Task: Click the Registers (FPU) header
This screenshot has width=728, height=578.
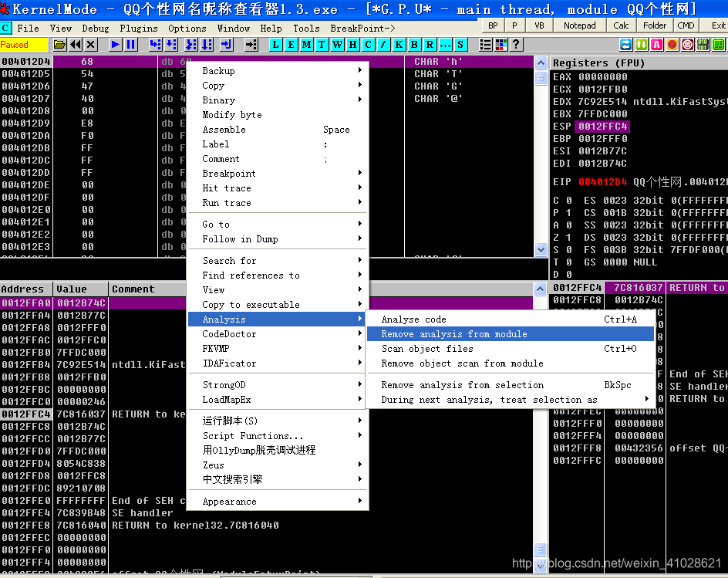Action: pyautogui.click(x=639, y=63)
